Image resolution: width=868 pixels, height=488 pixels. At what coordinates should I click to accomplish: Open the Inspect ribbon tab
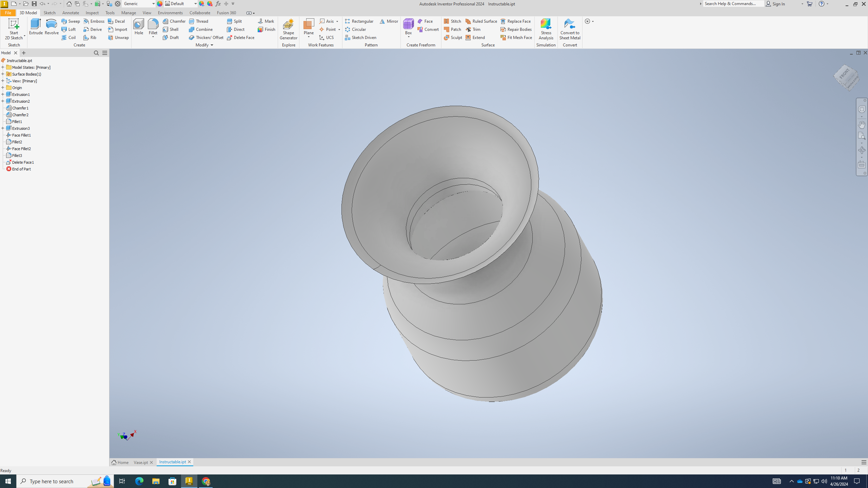coord(92,13)
